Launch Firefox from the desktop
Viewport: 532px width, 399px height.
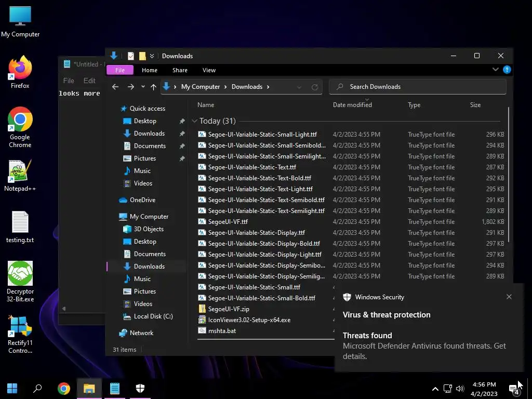coord(20,72)
